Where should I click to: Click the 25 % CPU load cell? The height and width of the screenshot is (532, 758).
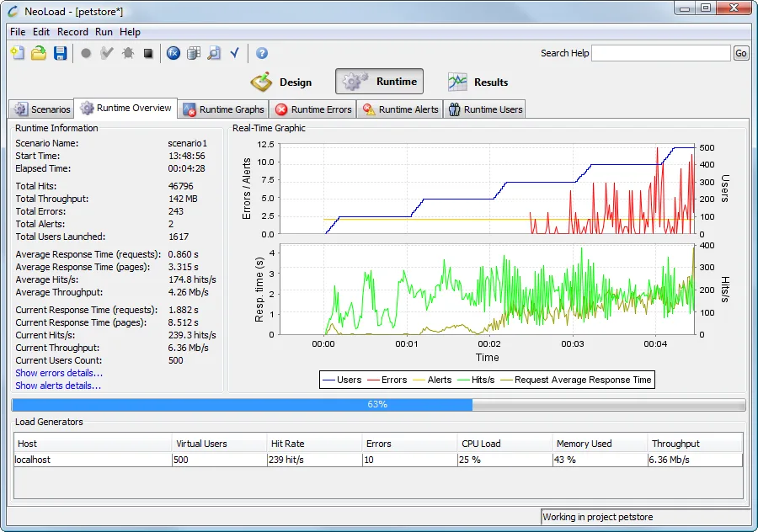tap(504, 460)
